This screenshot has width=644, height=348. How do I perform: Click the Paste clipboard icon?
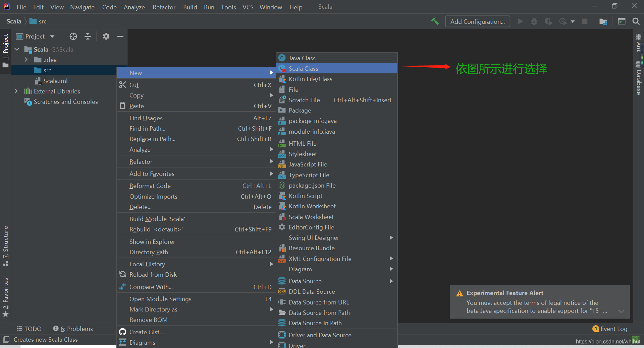click(x=122, y=106)
